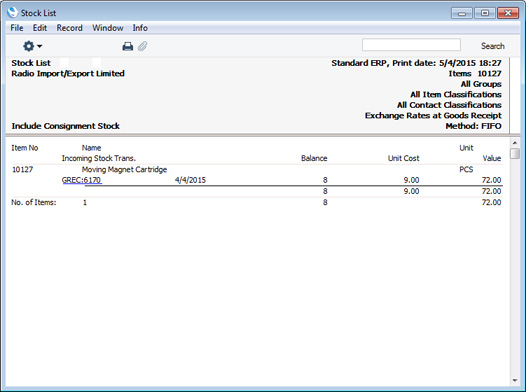This screenshot has height=392, width=526.
Task: Click the Incoming Stock Trans. column header
Action: point(99,158)
